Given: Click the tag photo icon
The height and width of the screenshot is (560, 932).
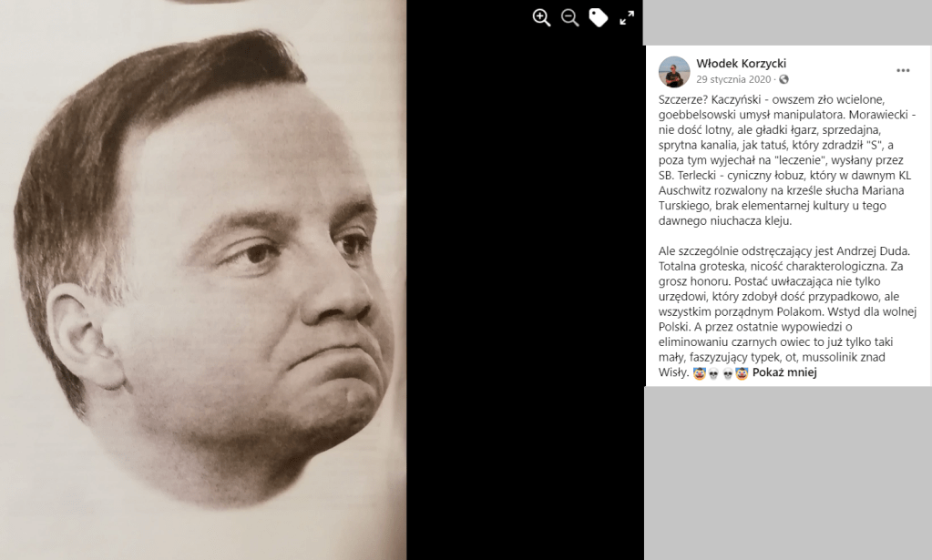Looking at the screenshot, I should pos(598,18).
